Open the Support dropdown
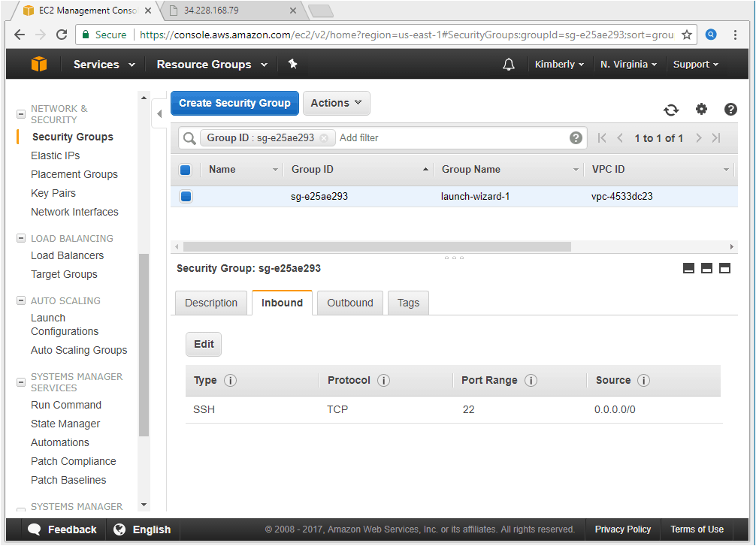Viewport: 756px width, 546px height. (x=696, y=65)
